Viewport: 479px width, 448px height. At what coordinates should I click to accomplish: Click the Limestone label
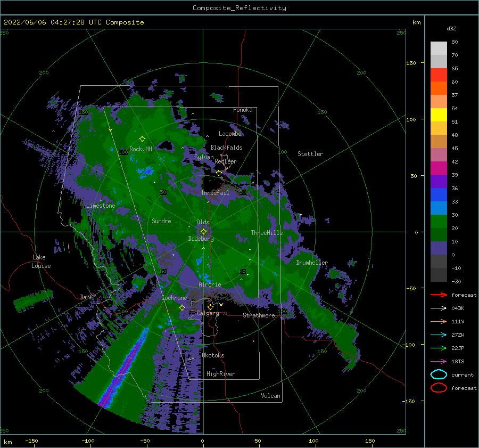pos(101,206)
